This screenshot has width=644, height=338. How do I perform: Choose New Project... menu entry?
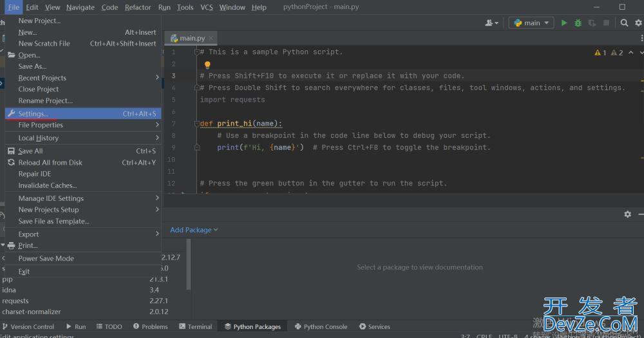tap(83, 21)
